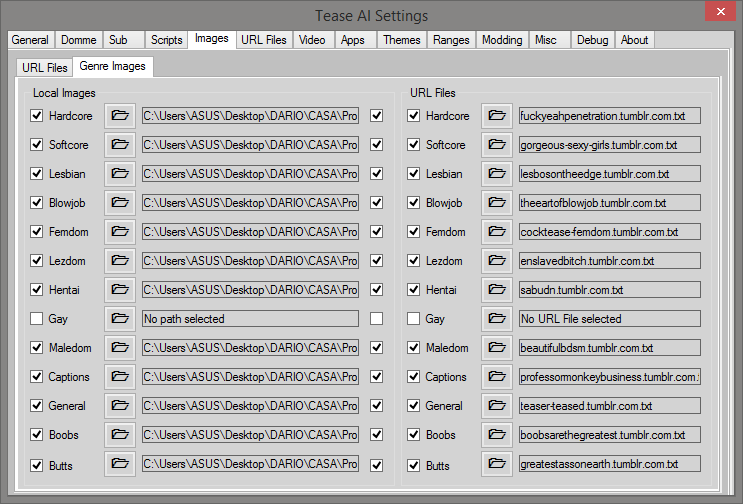Tick the checkbox after 'No path selected'
743x504 pixels.
(377, 318)
